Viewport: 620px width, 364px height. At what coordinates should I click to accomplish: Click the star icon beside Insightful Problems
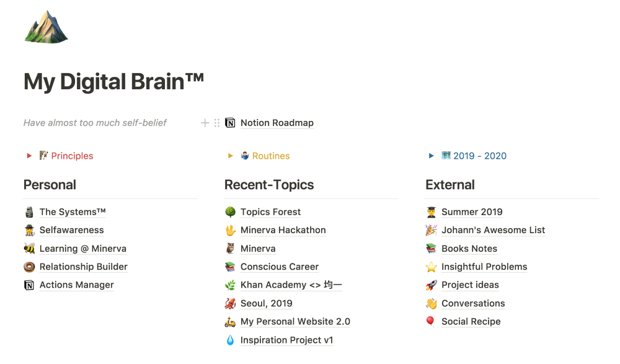pos(432,267)
